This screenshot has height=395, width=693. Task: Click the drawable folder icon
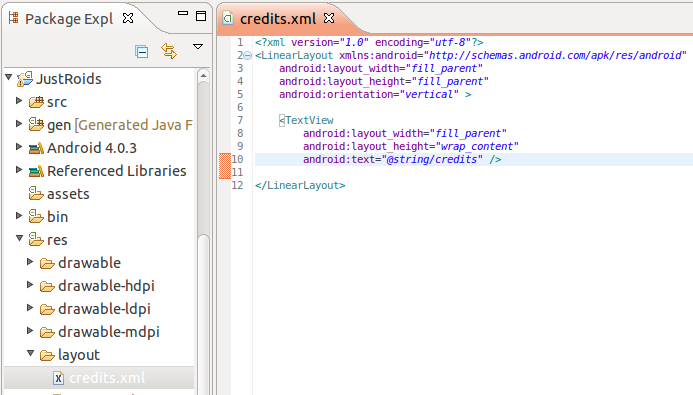47,263
